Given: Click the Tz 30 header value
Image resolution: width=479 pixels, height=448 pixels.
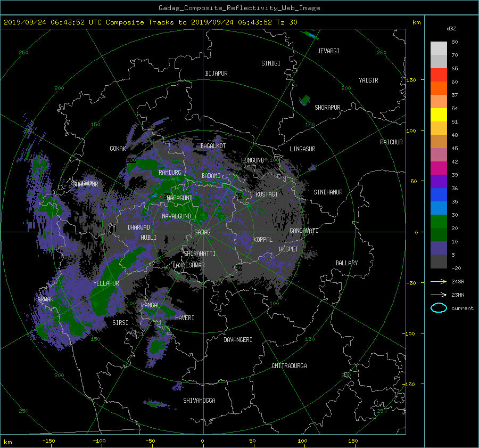Looking at the screenshot, I should point(286,22).
